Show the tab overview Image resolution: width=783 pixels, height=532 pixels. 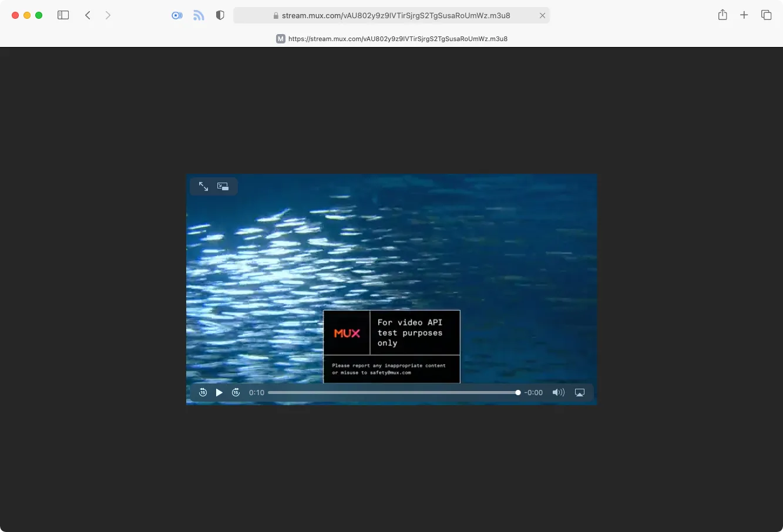766,15
